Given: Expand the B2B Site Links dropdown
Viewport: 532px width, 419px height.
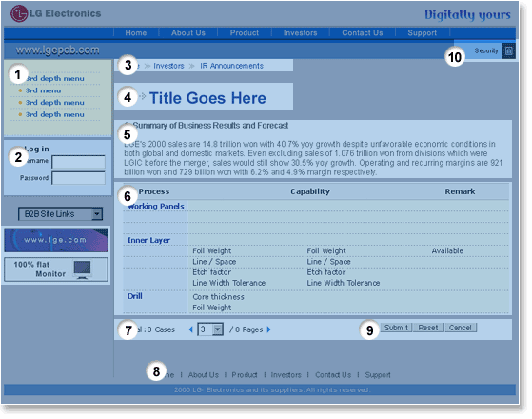Looking at the screenshot, I should pos(60,214).
